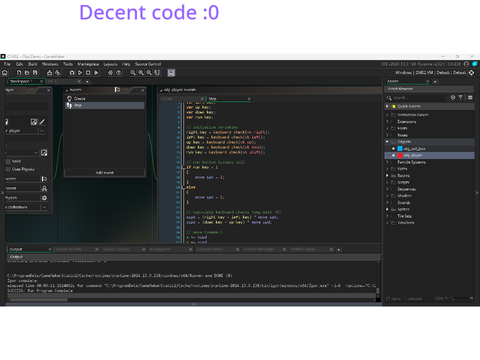Open Physics gear button in object panel
Viewport: 480px width, 360px height.
click(44, 198)
